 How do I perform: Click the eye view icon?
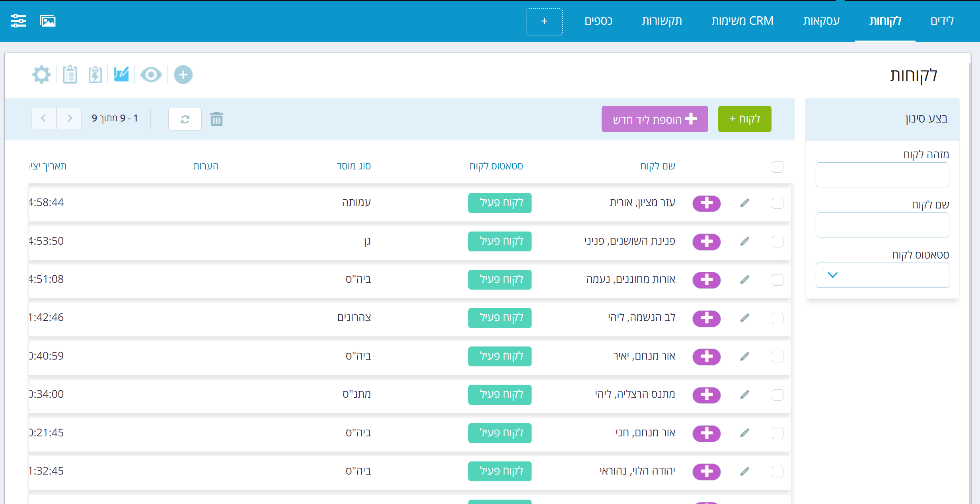[x=151, y=75]
